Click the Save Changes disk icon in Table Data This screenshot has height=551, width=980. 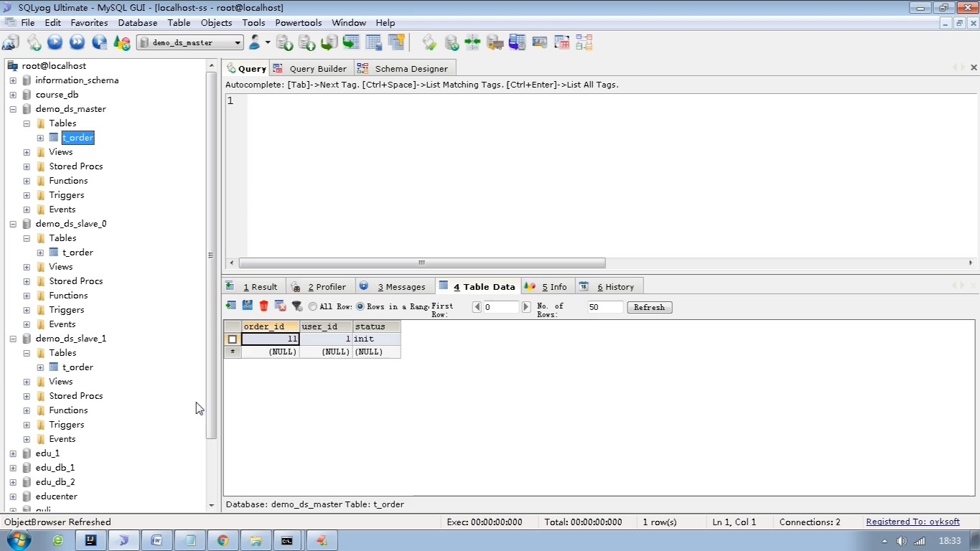(248, 306)
